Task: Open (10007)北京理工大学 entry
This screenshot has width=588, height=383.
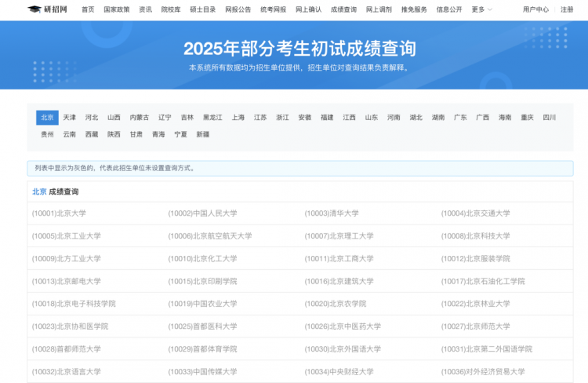Action: (x=339, y=236)
